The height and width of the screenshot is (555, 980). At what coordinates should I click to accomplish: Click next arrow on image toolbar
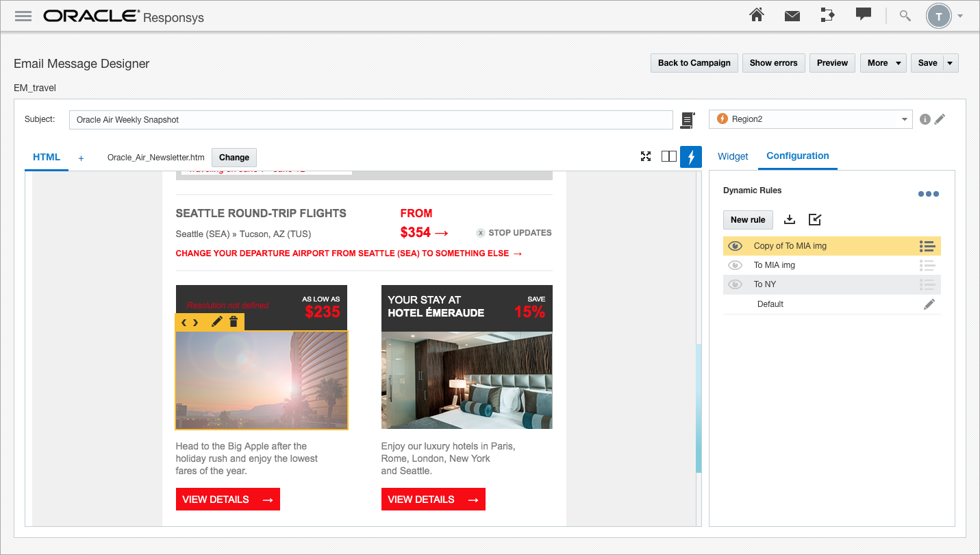pyautogui.click(x=196, y=322)
